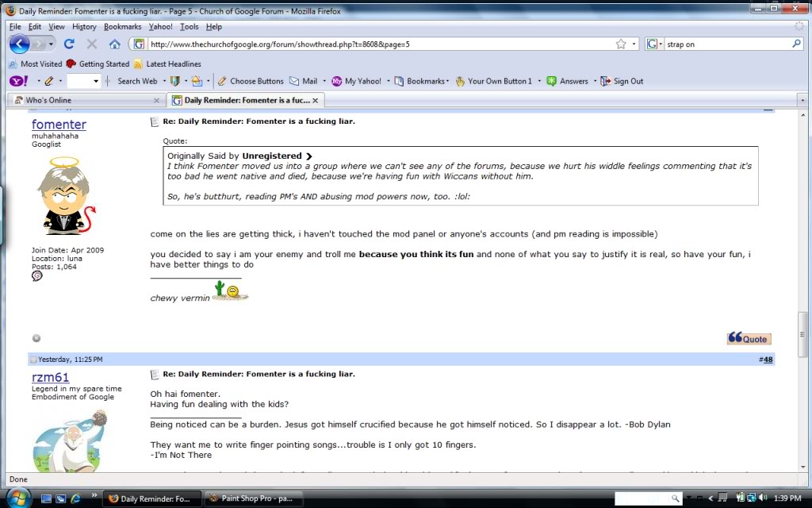The width and height of the screenshot is (812, 508).
Task: Click the view-post arrow beside Unregistered
Action: tap(309, 156)
